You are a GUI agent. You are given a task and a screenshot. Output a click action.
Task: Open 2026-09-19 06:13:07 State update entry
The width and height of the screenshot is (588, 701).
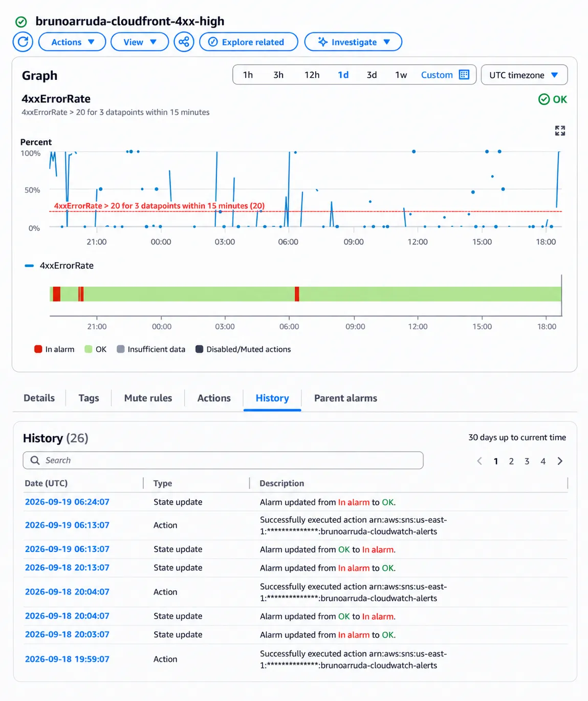(67, 549)
